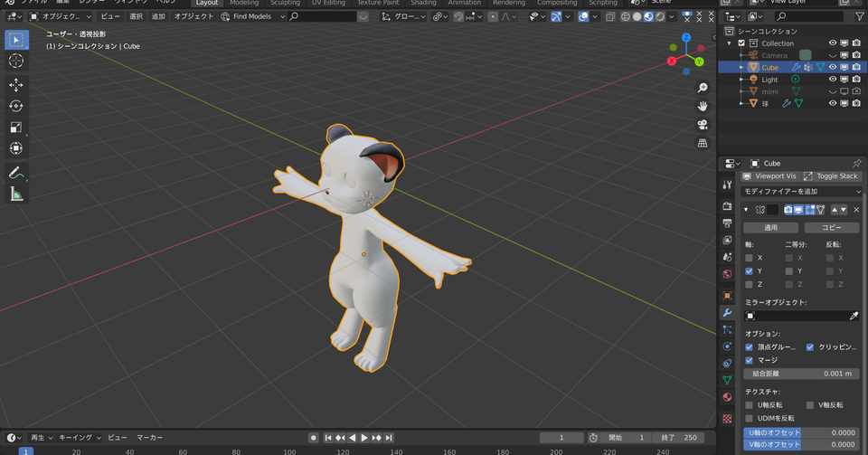Select the Select Box tool
The height and width of the screenshot is (455, 868).
click(16, 40)
